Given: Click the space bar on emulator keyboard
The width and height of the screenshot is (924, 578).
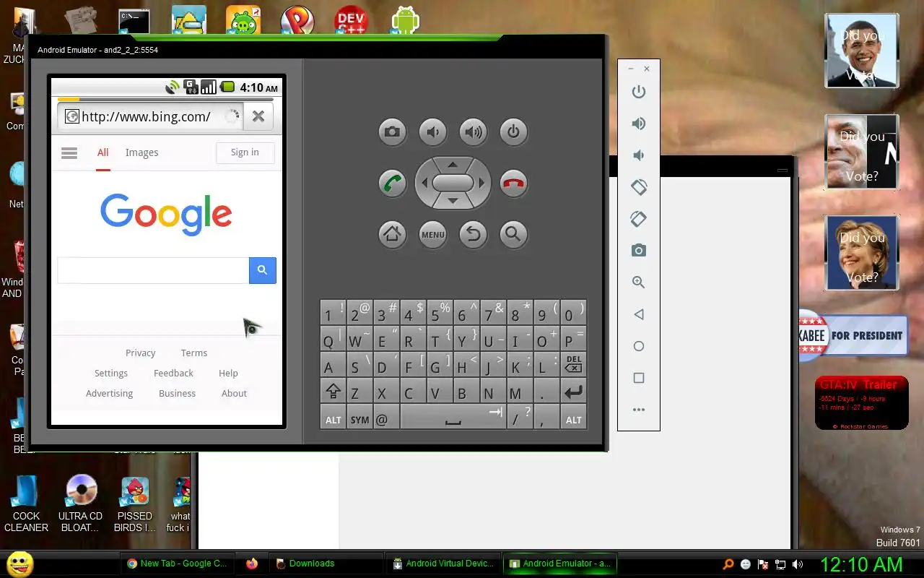Looking at the screenshot, I should (453, 418).
